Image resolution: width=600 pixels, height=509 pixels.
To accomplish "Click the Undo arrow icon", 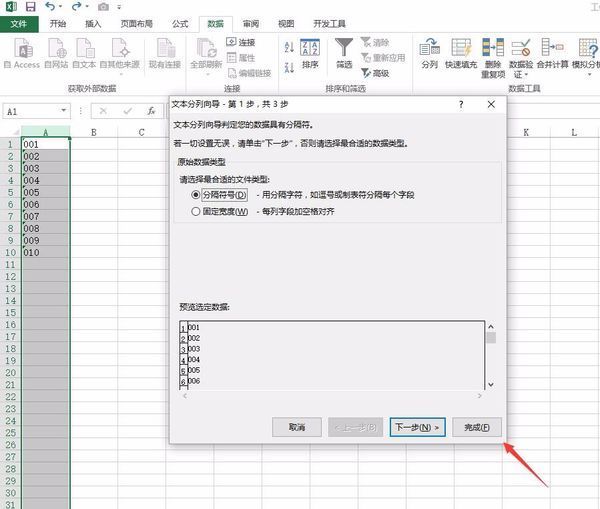I will coord(50,7).
